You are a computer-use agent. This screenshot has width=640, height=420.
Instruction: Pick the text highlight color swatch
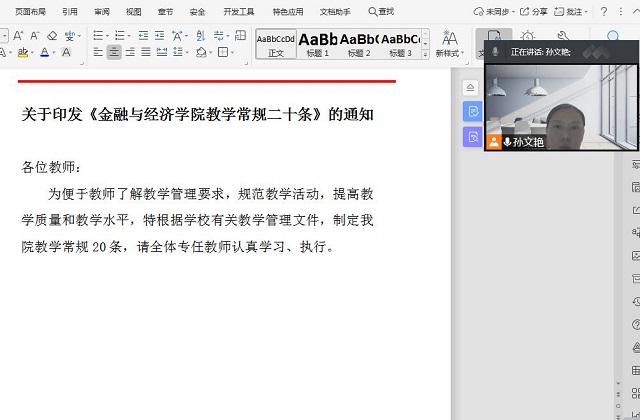coord(24,52)
